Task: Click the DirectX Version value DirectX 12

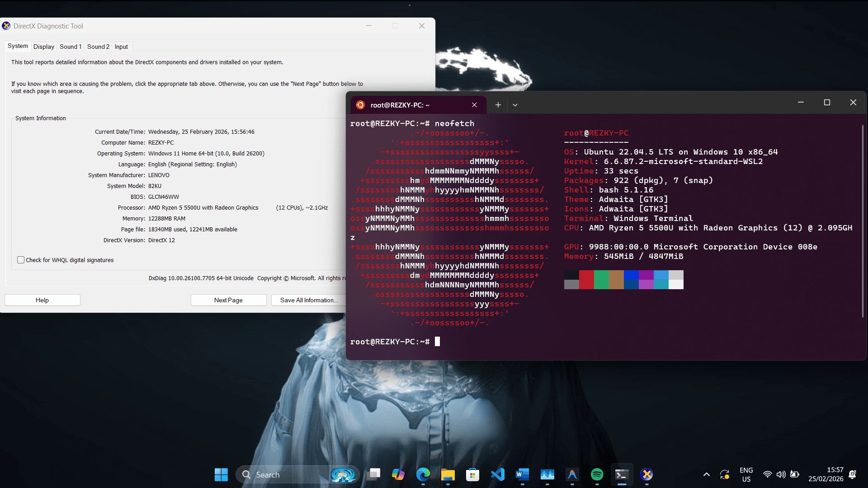Action: pos(161,240)
